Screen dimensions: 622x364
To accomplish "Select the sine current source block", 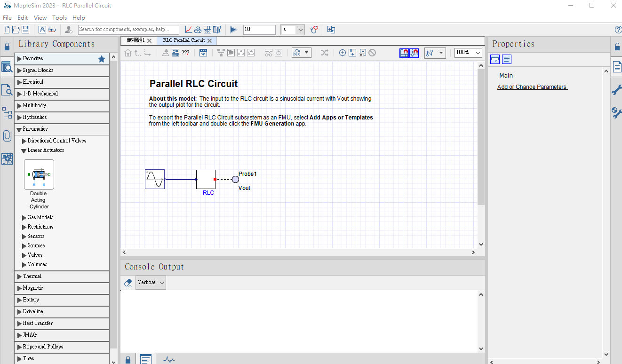I will coord(155,179).
